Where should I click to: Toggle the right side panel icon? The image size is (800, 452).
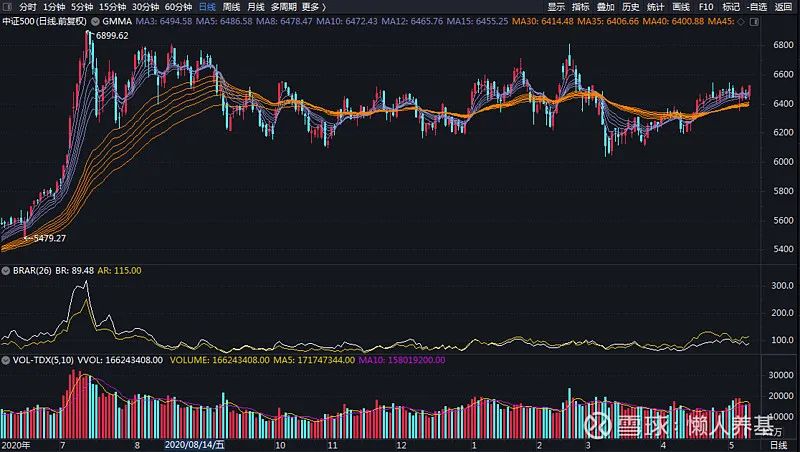754,21
